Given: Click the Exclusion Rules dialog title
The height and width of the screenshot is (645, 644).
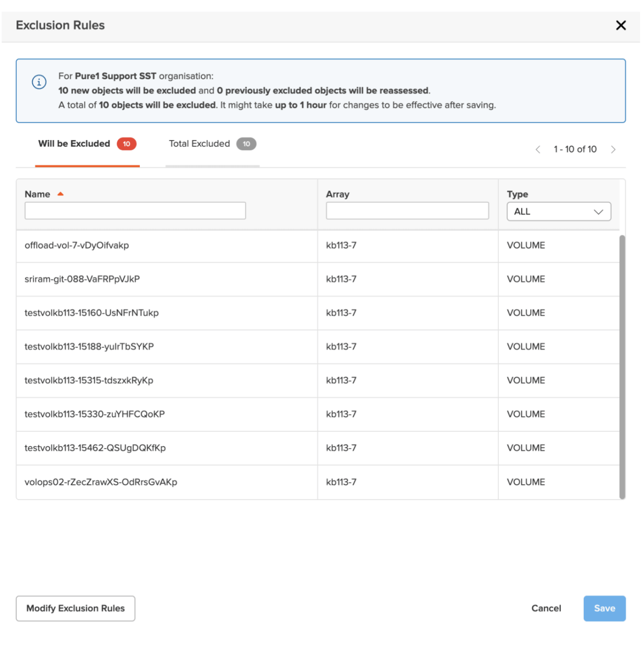Looking at the screenshot, I should click(x=60, y=25).
